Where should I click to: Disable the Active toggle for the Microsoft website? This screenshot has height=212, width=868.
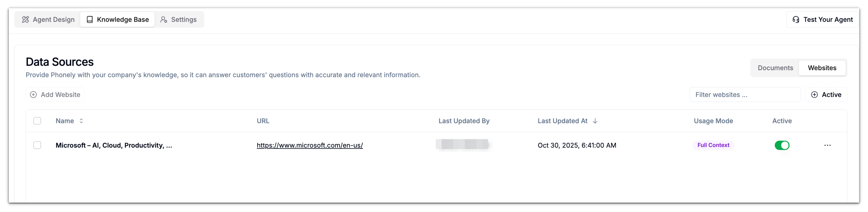(x=782, y=145)
